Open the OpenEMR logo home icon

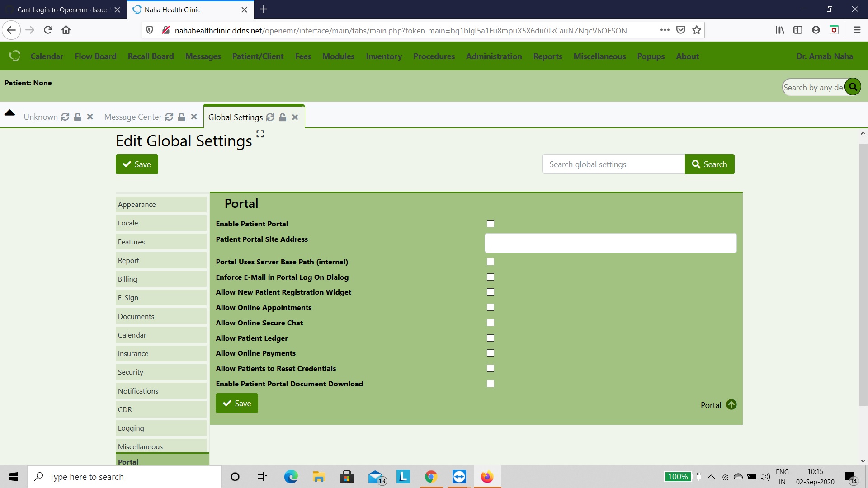pyautogui.click(x=14, y=56)
